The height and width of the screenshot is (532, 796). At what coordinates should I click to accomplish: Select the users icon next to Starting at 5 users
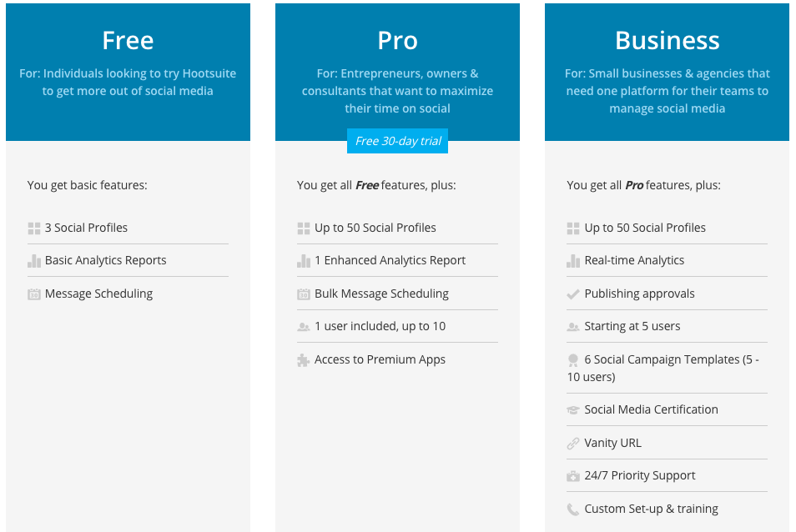573,326
